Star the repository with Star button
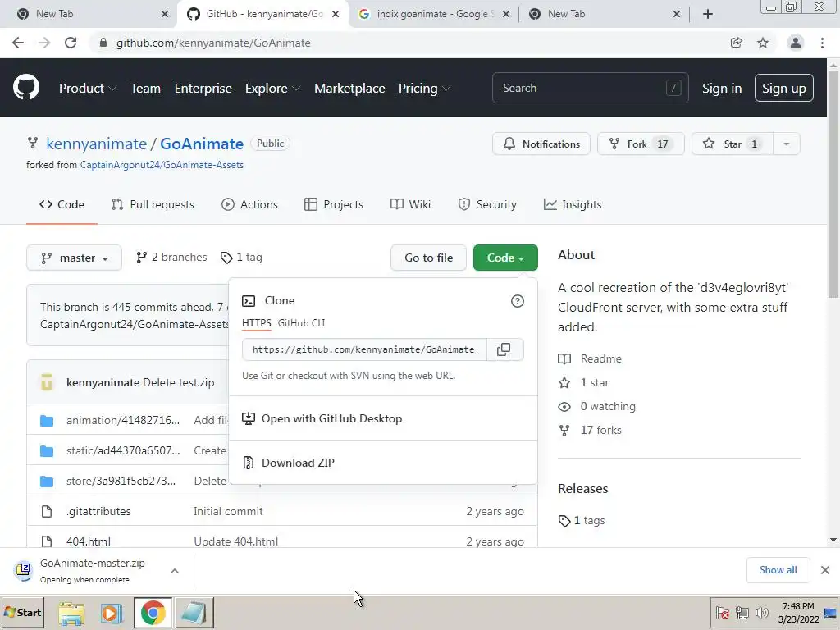 click(733, 144)
